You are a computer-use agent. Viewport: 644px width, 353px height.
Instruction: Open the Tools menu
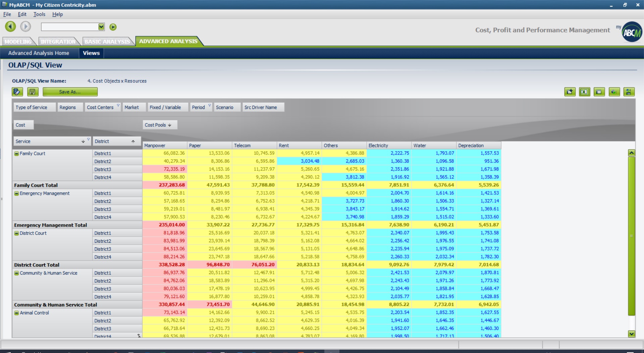[x=39, y=14]
